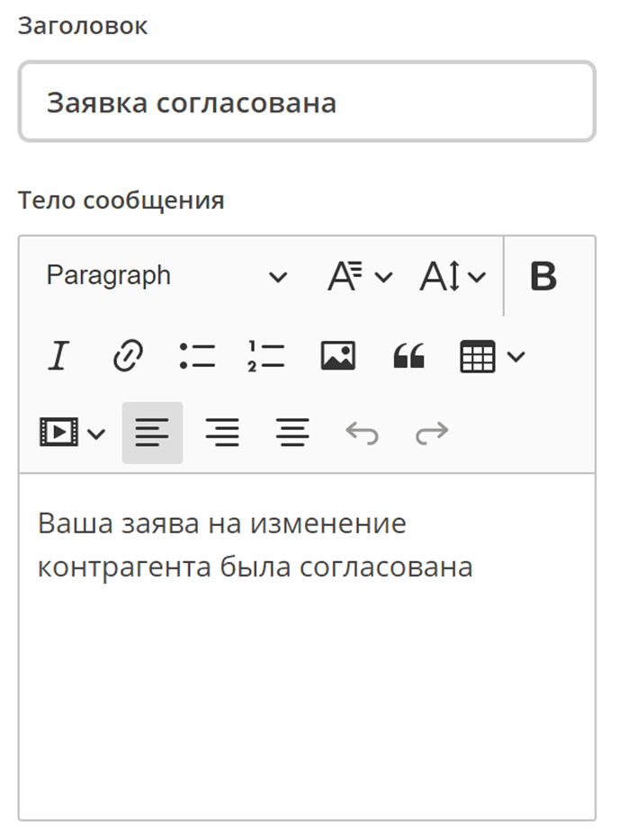Open the font family dropdown

click(x=360, y=276)
